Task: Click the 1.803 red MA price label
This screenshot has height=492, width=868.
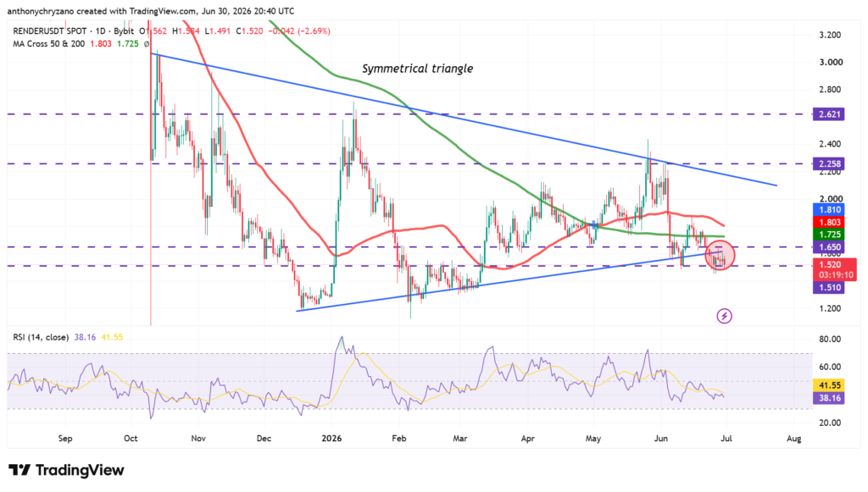Action: 829,222
